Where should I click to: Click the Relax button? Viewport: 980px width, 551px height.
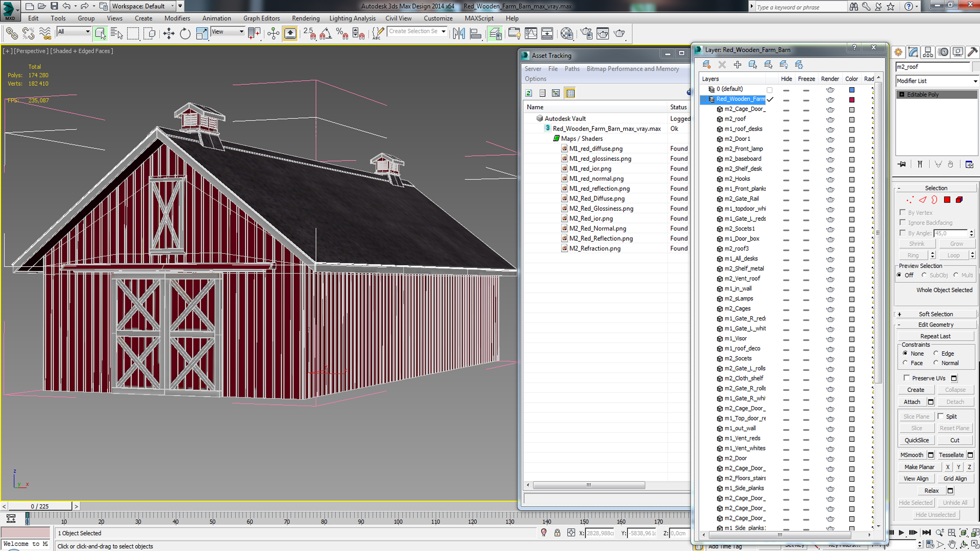(932, 491)
